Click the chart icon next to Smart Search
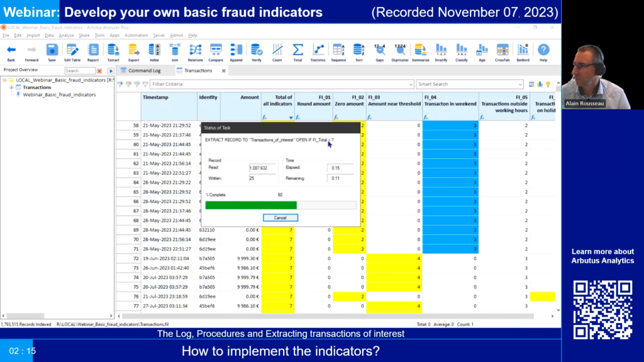Screen dimensions: 644x362 (x=540, y=84)
